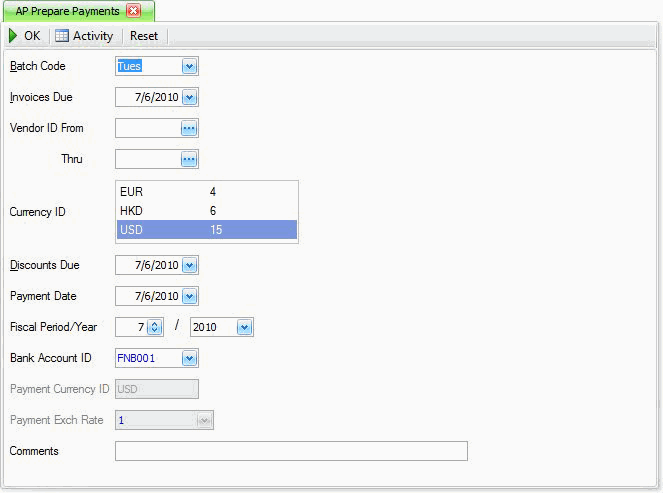Click the Thru vendor lookup ellipsis button
The width and height of the screenshot is (663, 493).
click(189, 159)
